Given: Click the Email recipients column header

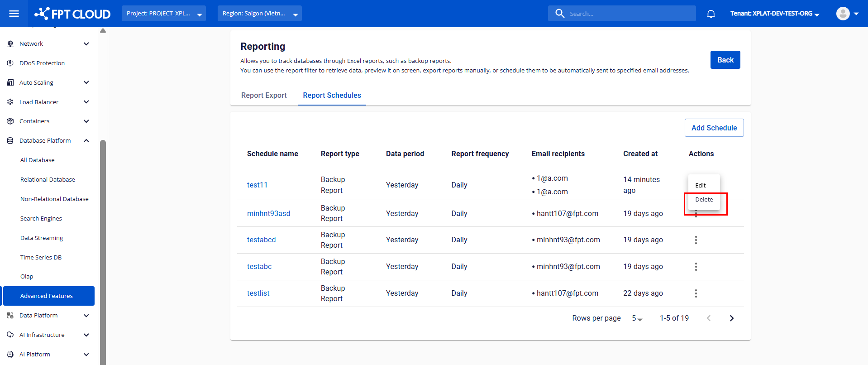Looking at the screenshot, I should click(x=558, y=154).
